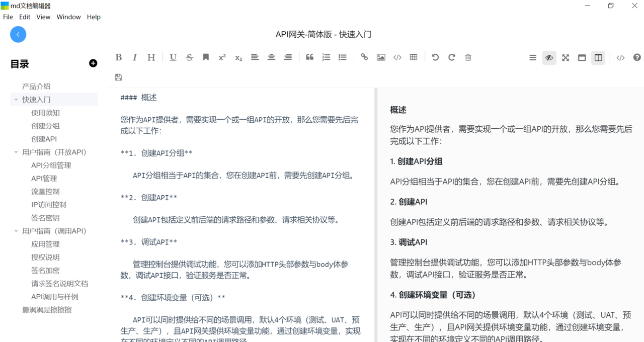Clear content using the trash icon

468,57
